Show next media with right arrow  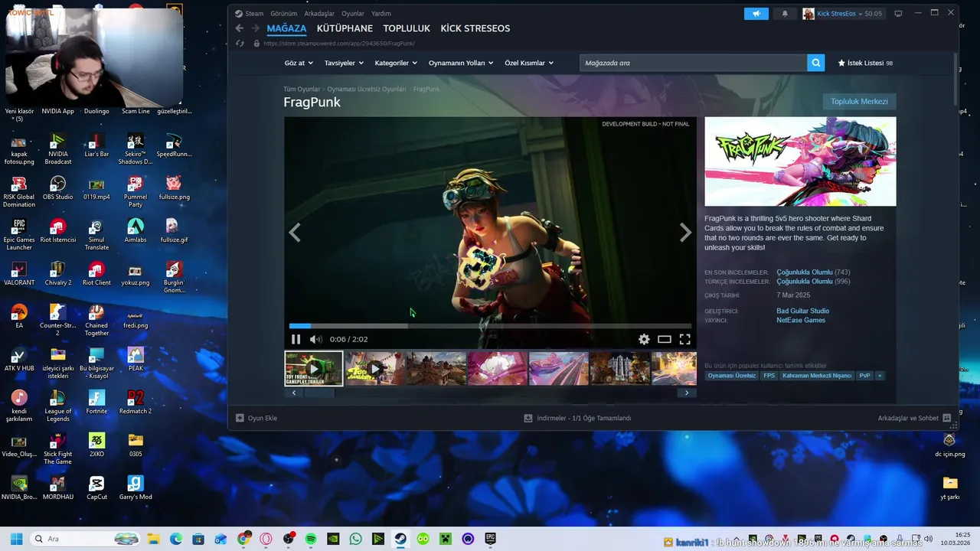(x=685, y=233)
